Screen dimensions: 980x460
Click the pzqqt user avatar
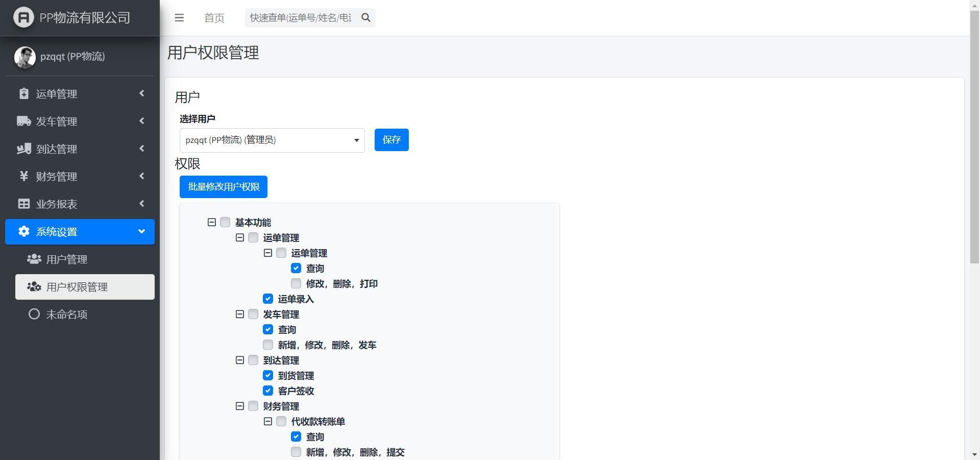click(x=25, y=57)
